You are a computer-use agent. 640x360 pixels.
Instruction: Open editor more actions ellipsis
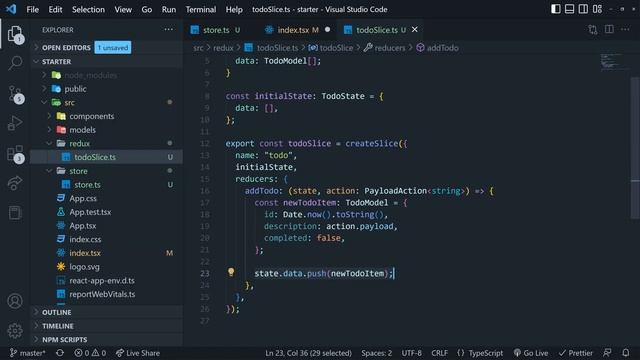coord(625,29)
